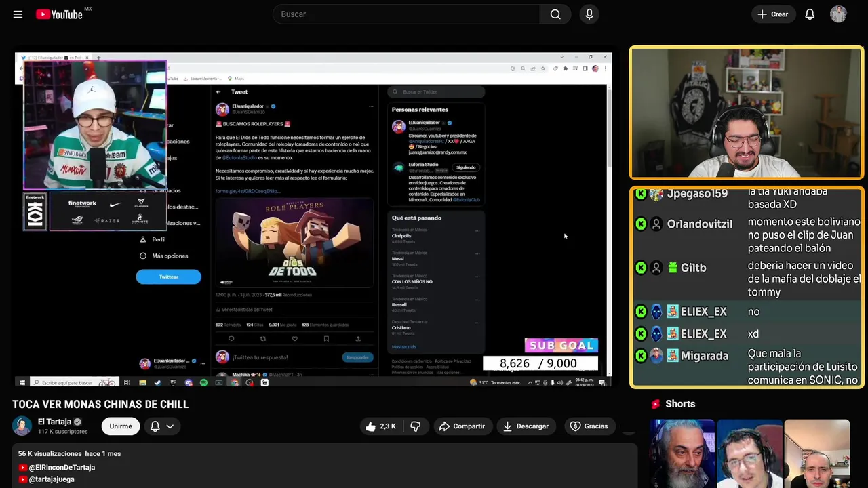Click the El Dios de Todo tweet image
This screenshot has width=868, height=488.
294,243
